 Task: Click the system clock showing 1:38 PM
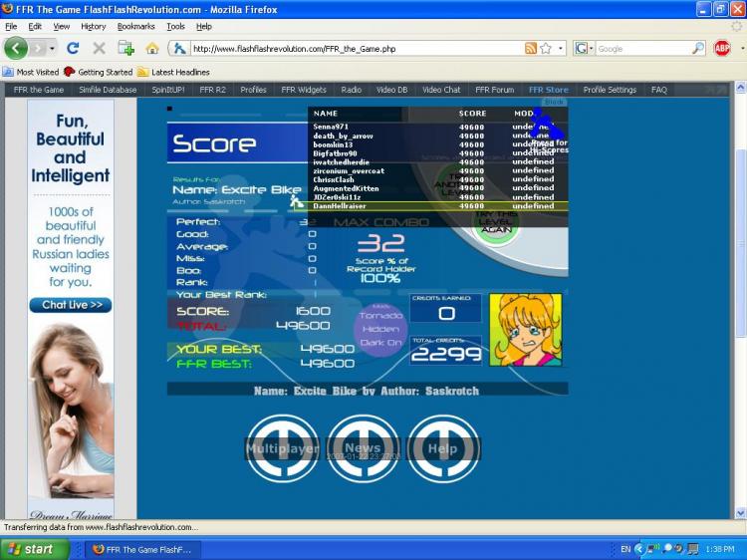(x=719, y=549)
